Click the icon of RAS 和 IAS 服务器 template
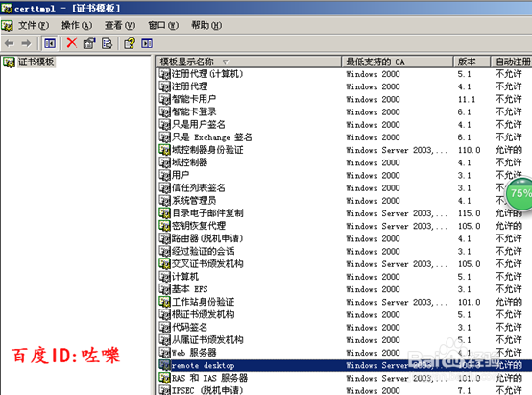 tap(164, 378)
